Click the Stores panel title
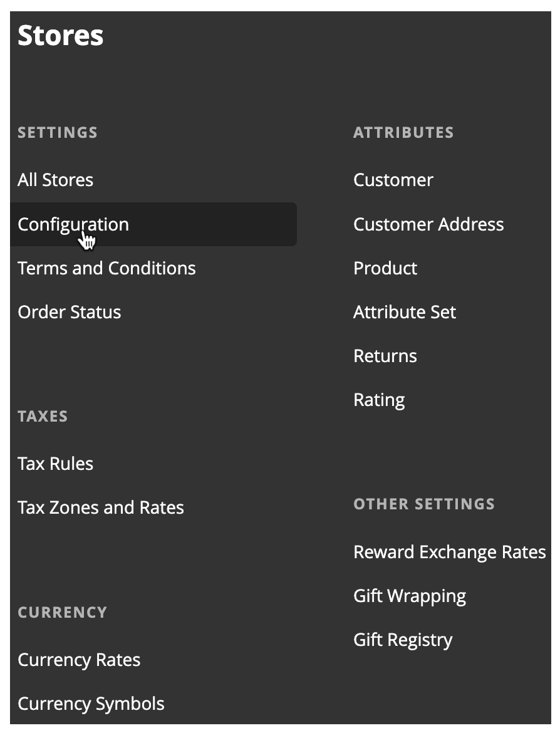 click(60, 36)
